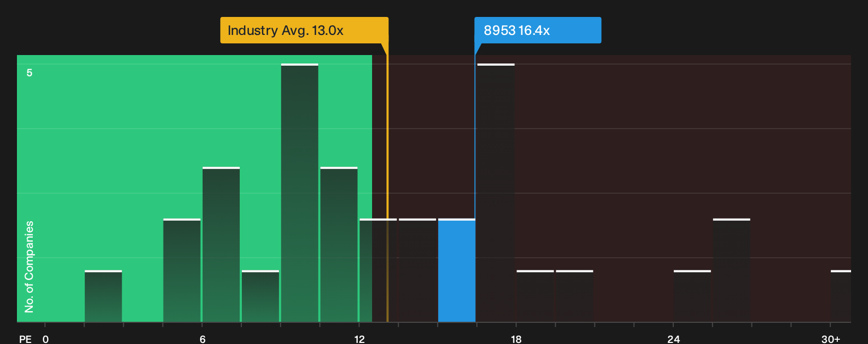Click the 8953 16.4x label
868x344 pixels.
[538, 30]
